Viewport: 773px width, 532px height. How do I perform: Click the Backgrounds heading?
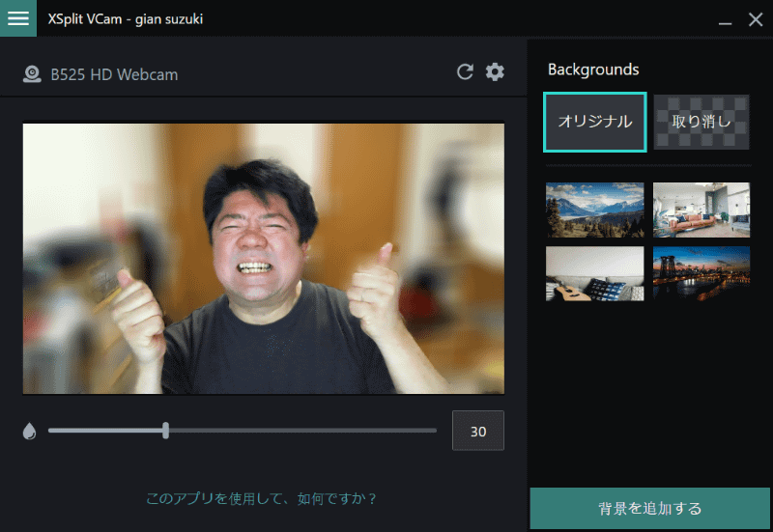pos(593,70)
